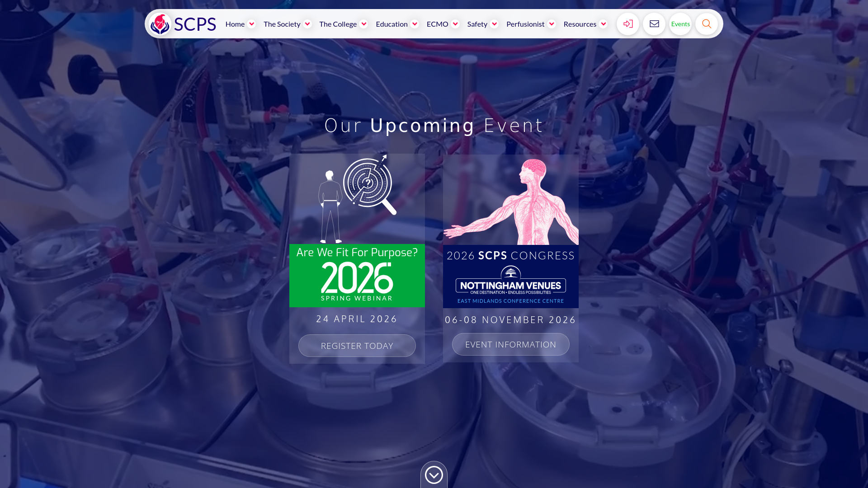Open The Society menu item

click(x=282, y=24)
